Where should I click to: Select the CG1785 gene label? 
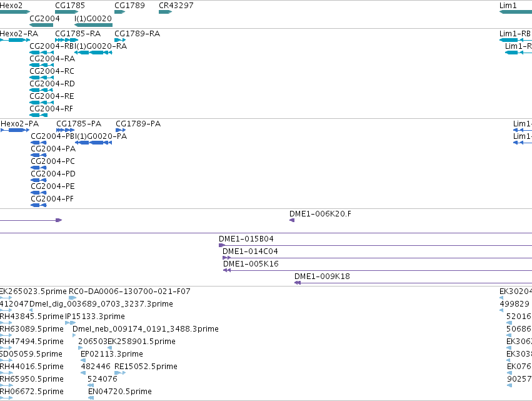(70, 6)
